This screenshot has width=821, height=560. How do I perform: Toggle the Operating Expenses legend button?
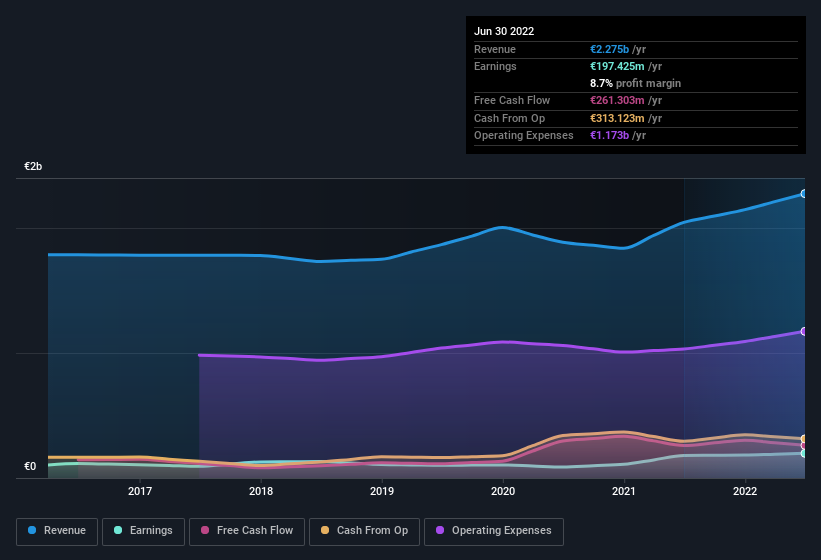(x=494, y=531)
